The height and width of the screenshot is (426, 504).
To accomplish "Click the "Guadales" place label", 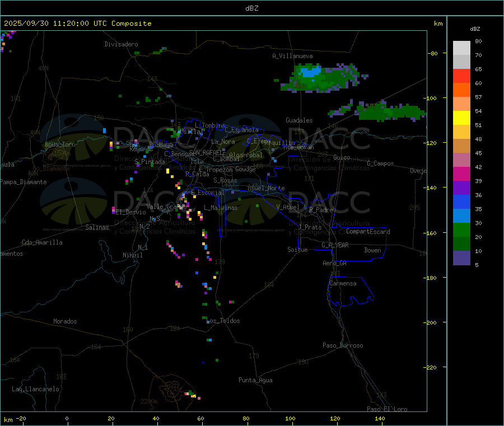I will pos(299,120).
